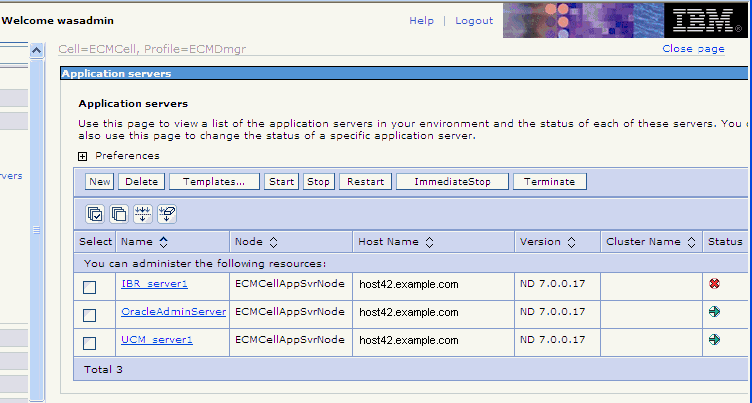The image size is (752, 403).
Task: Click the IBR_server1 stopped status icon
Action: [714, 284]
